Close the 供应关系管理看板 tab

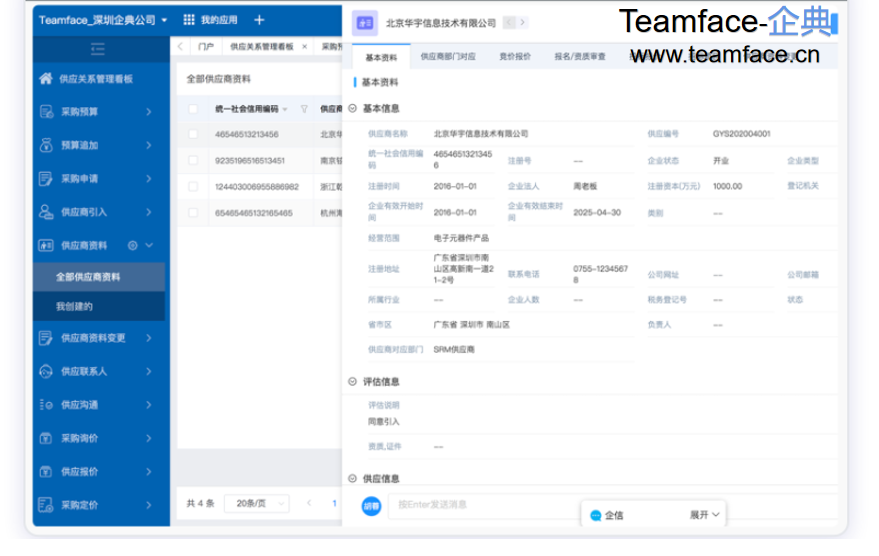(x=304, y=47)
